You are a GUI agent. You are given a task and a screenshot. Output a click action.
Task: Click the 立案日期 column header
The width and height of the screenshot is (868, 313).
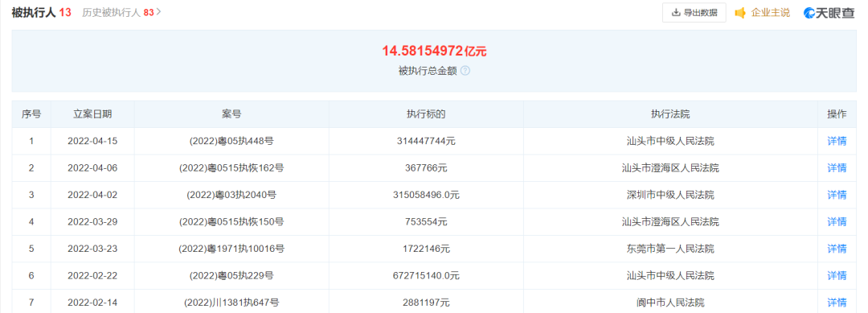(x=92, y=114)
